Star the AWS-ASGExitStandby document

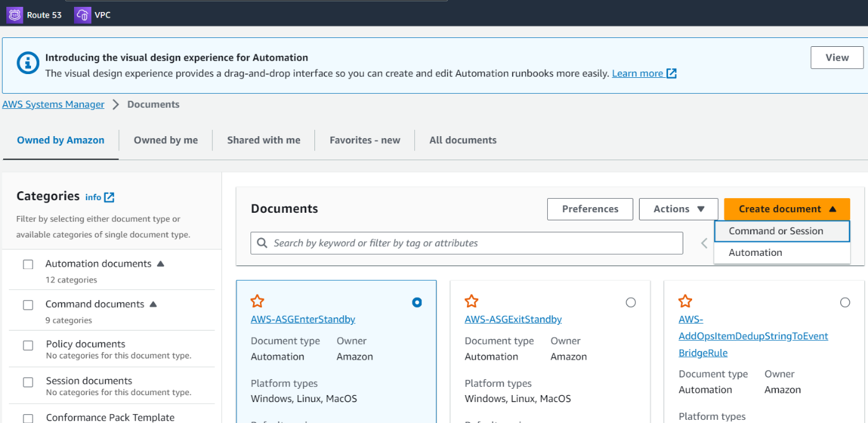click(471, 301)
